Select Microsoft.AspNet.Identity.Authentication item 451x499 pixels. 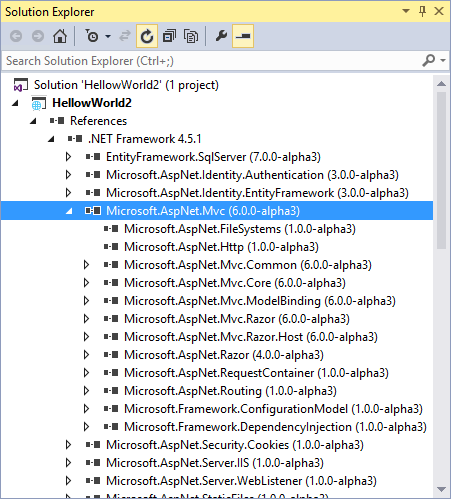[252, 175]
